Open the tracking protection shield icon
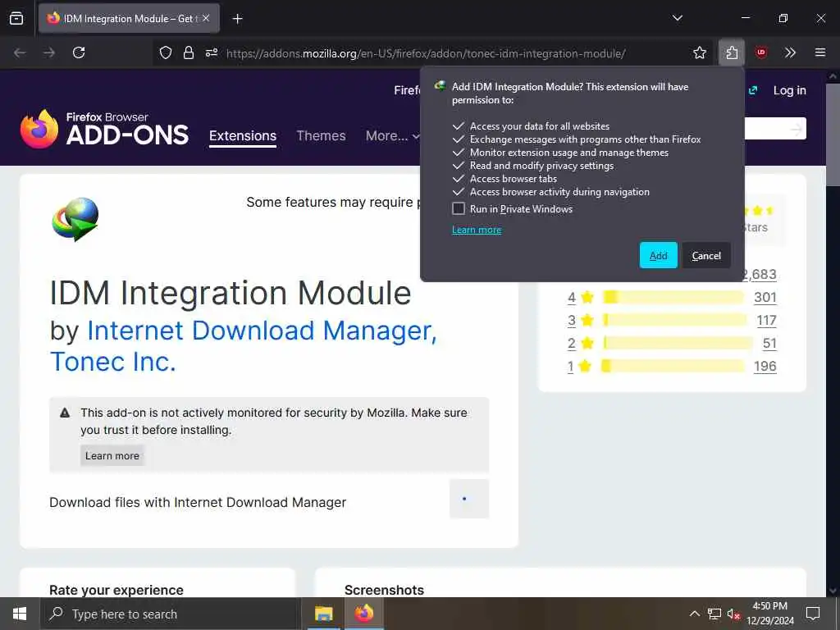Image resolution: width=840 pixels, height=630 pixels. [166, 52]
